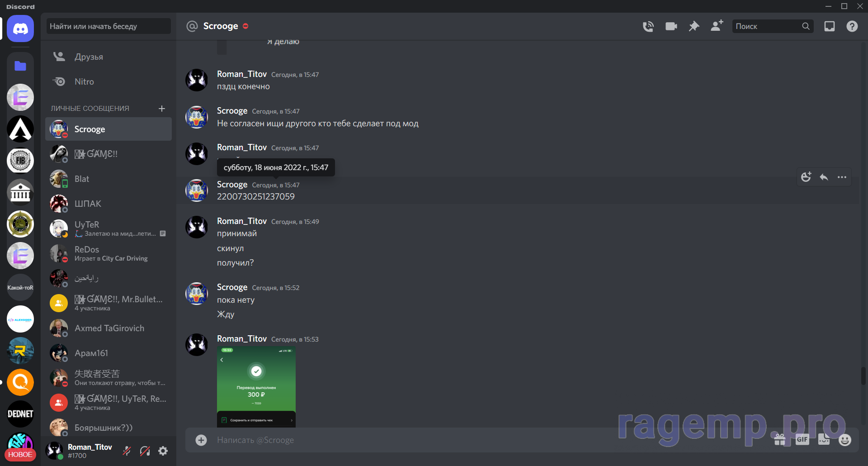Open the Apex-style triangle server icon

(x=20, y=129)
